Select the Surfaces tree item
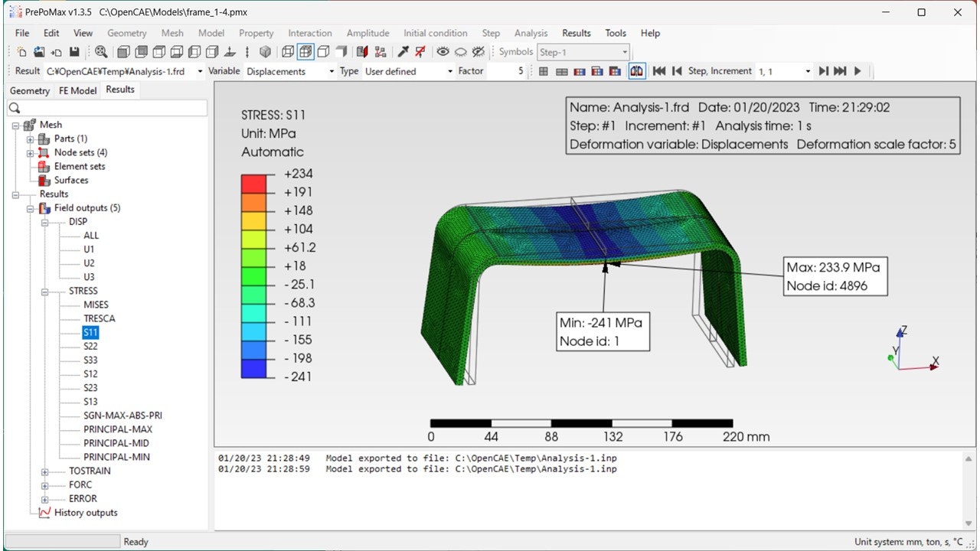 [71, 180]
